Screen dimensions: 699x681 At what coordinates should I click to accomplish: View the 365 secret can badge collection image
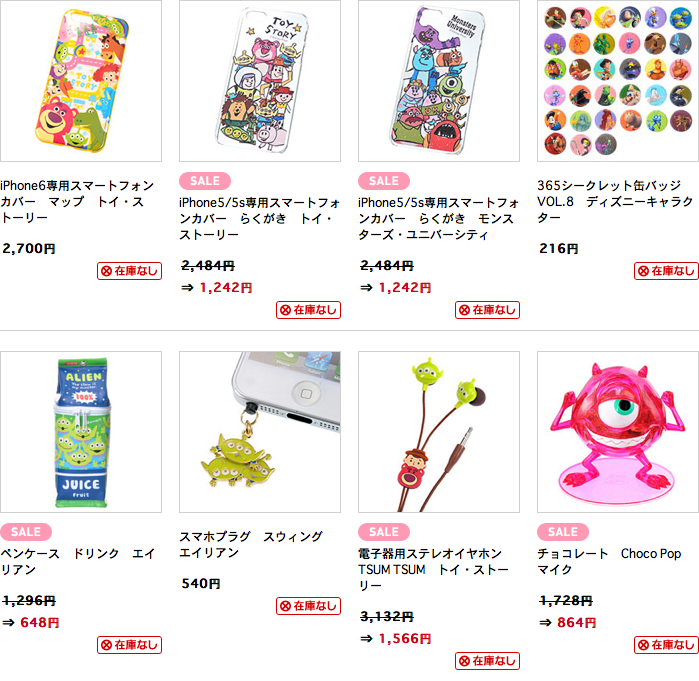point(618,81)
